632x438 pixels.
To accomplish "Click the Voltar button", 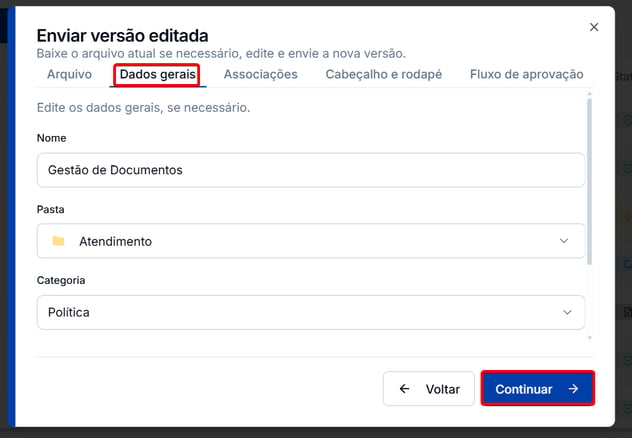I will (x=428, y=389).
